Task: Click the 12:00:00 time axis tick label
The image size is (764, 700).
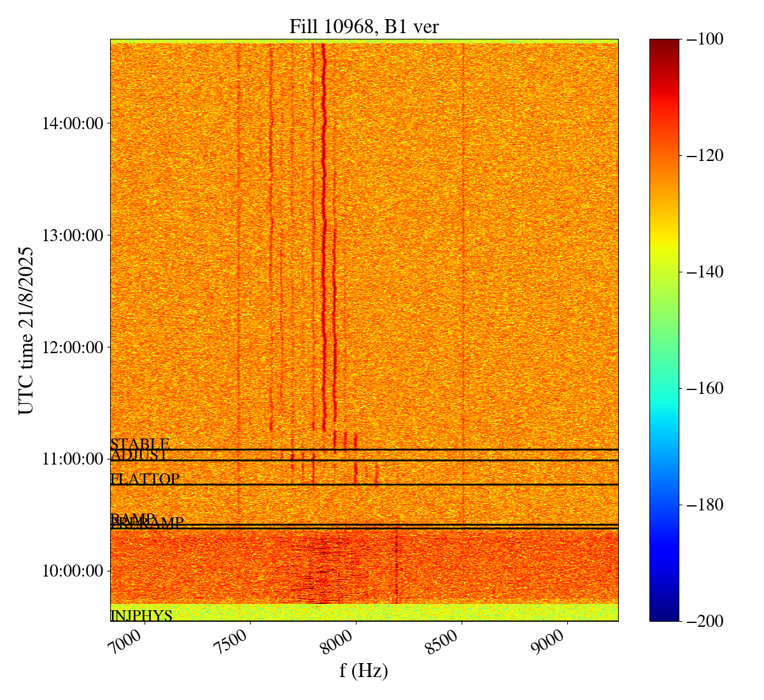Action: click(73, 347)
